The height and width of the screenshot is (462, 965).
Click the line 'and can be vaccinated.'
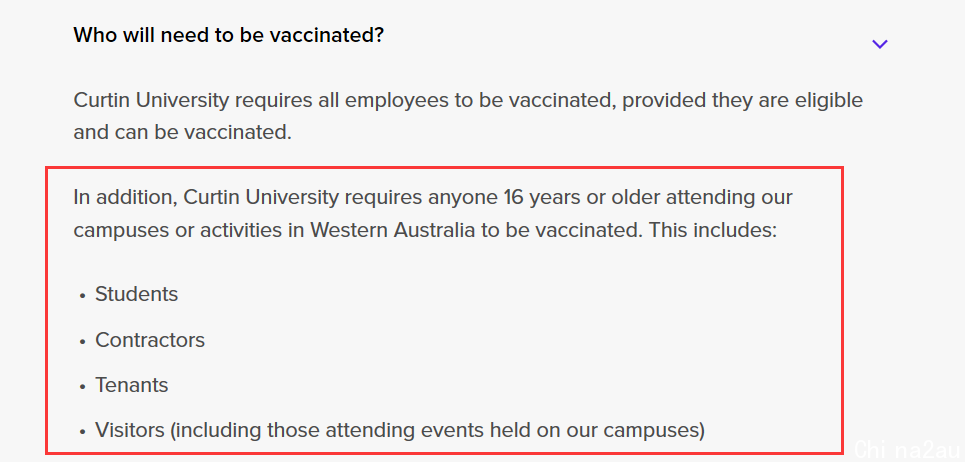[x=182, y=132]
